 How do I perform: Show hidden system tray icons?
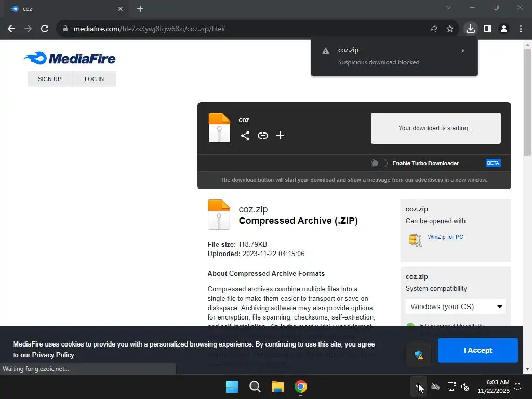coord(418,387)
